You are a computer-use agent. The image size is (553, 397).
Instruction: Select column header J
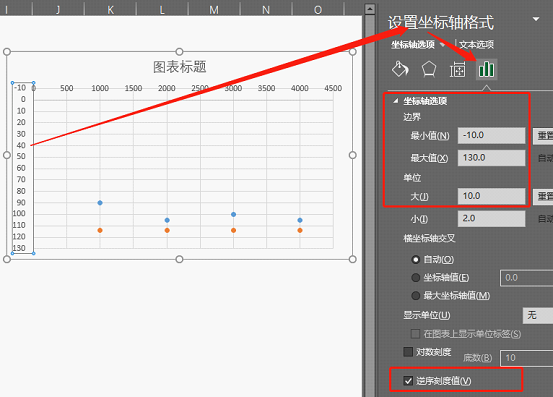(58, 9)
